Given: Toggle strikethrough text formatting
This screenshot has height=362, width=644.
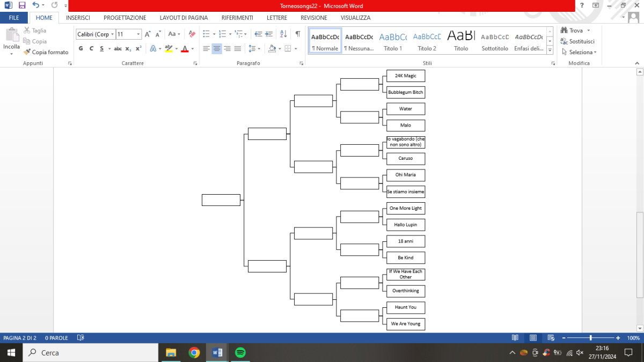Looking at the screenshot, I should click(118, 48).
